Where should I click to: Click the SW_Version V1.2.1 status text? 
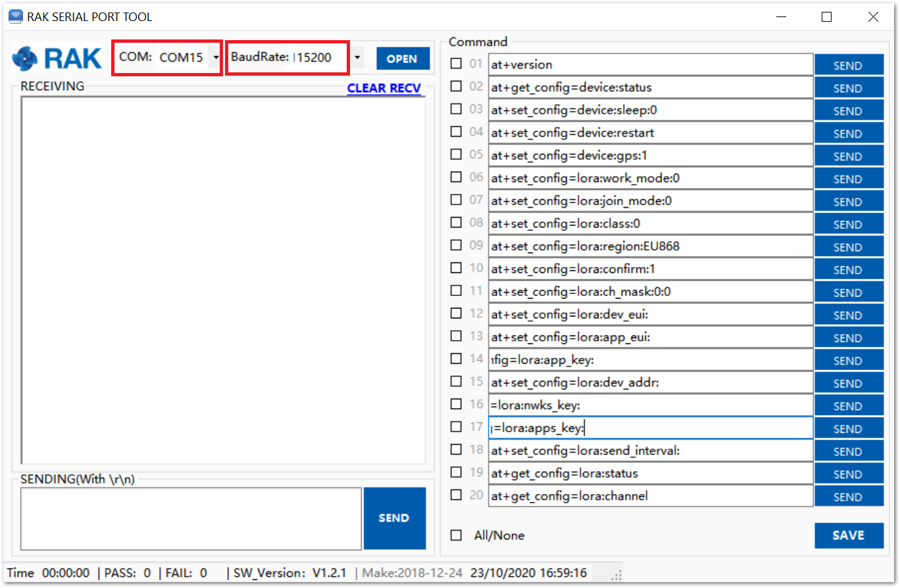290,573
